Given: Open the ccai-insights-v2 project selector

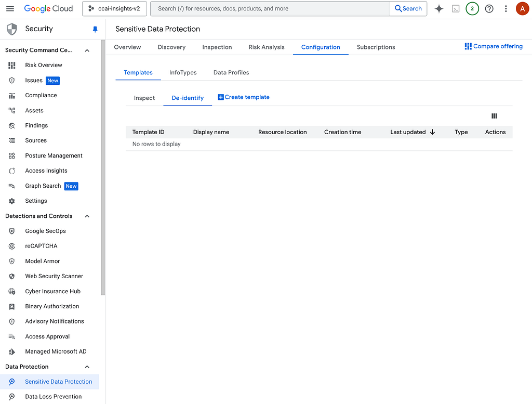Looking at the screenshot, I should click(x=114, y=8).
